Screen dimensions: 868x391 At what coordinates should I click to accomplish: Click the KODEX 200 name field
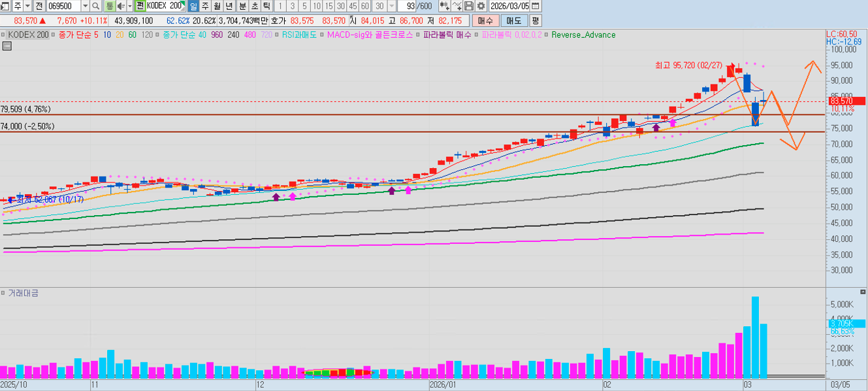coord(166,6)
